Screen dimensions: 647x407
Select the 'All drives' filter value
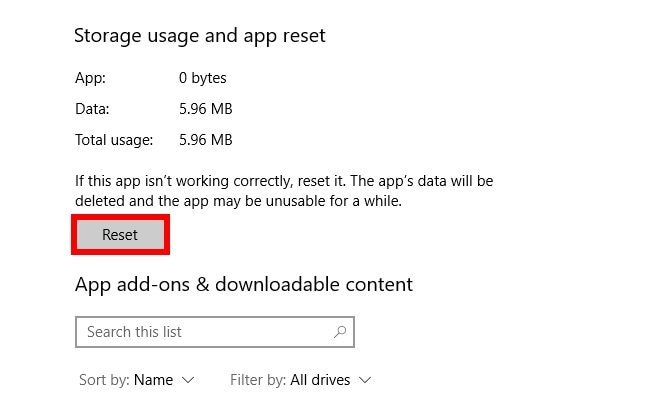point(320,380)
